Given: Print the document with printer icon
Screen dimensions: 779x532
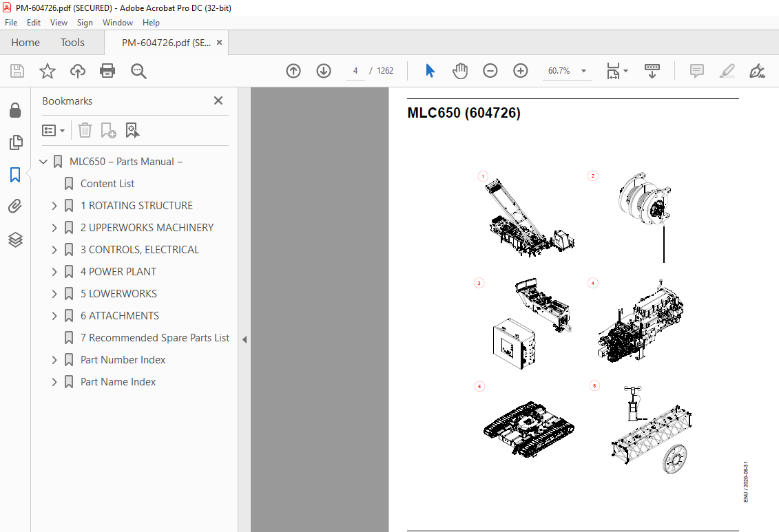Looking at the screenshot, I should (x=107, y=71).
